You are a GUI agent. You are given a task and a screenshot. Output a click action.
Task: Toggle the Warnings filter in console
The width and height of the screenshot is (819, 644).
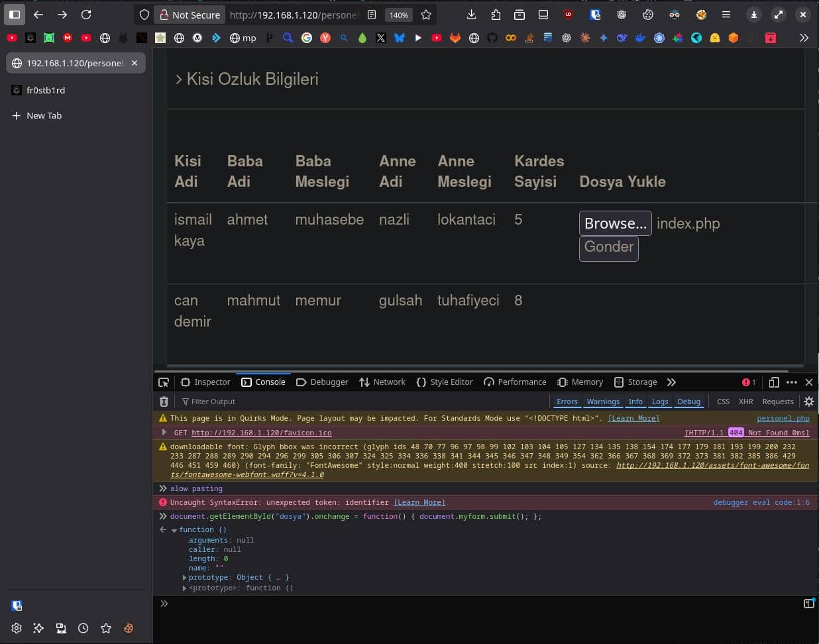point(603,402)
